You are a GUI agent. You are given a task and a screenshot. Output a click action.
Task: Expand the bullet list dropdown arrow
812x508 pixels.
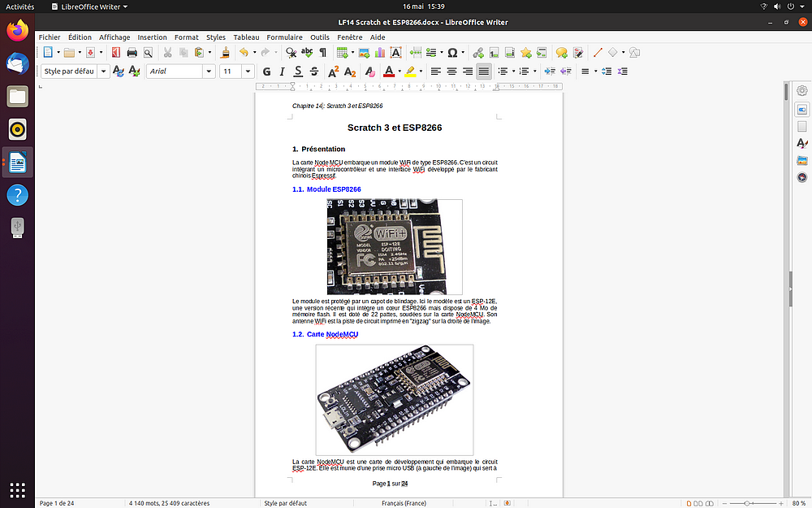513,71
